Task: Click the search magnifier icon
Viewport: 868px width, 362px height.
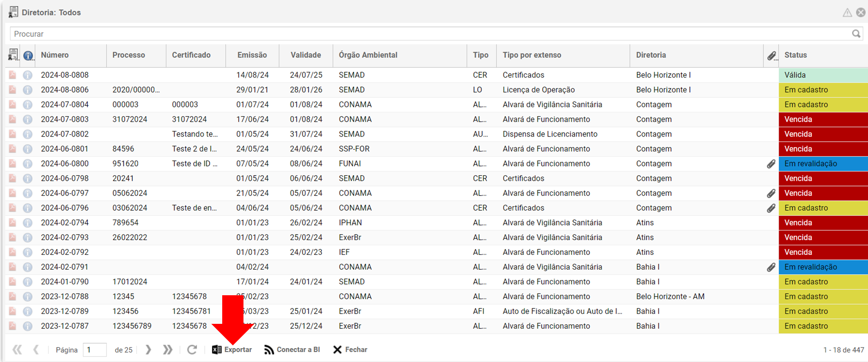Action: (x=856, y=34)
